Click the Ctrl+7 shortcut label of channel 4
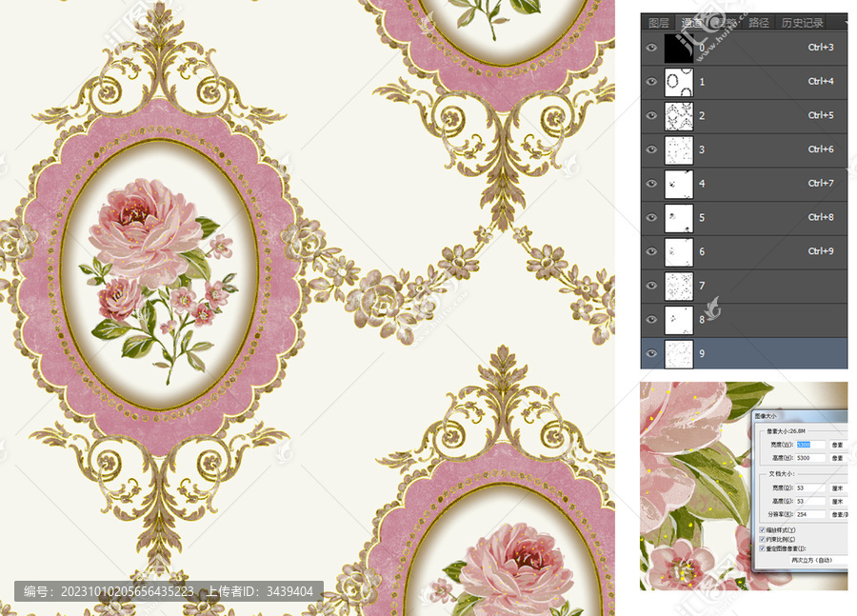This screenshot has height=616, width=857. [821, 183]
